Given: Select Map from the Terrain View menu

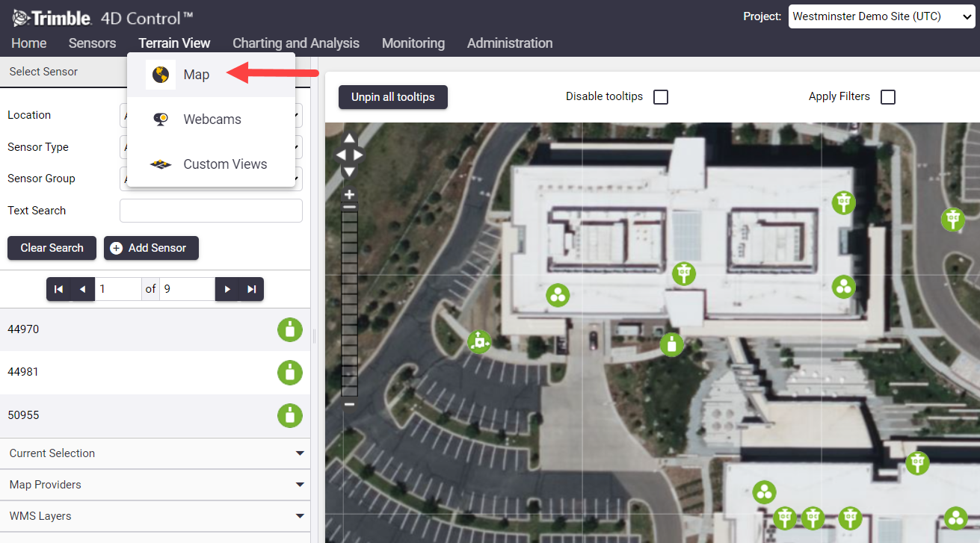Looking at the screenshot, I should click(211, 75).
